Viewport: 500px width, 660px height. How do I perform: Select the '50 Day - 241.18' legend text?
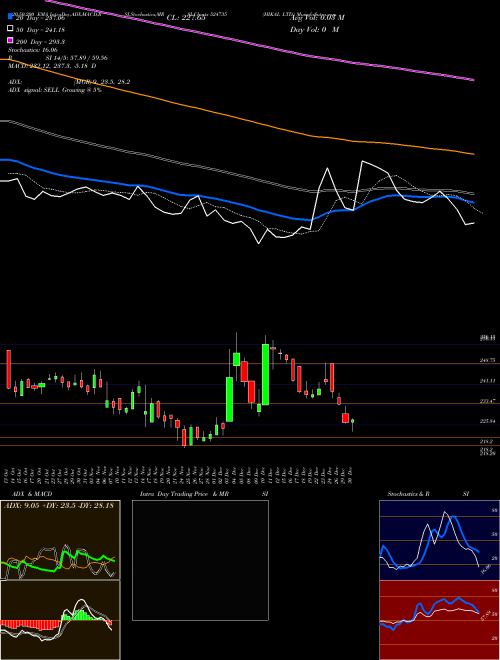pos(41,29)
